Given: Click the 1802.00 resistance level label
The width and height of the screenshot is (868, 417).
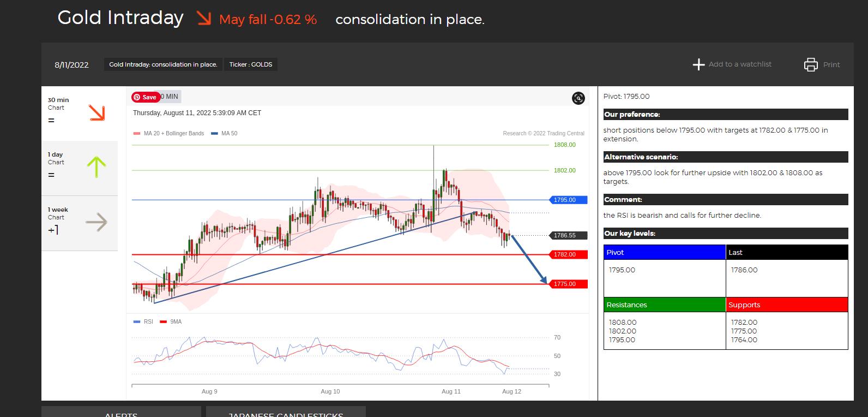Looking at the screenshot, I should [565, 170].
